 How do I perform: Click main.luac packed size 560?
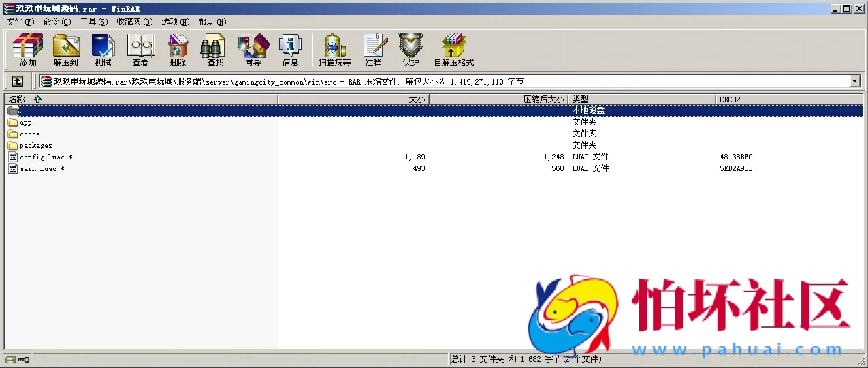point(558,169)
